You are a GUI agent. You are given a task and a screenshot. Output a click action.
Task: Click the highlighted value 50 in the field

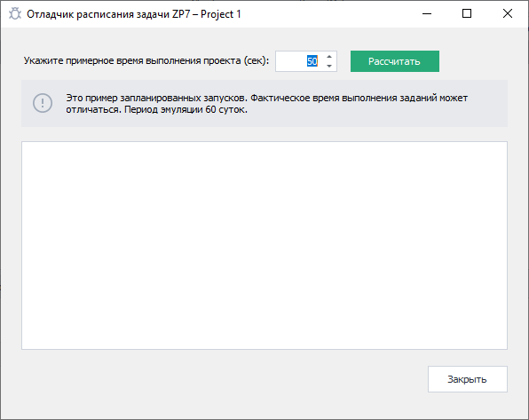click(x=312, y=61)
